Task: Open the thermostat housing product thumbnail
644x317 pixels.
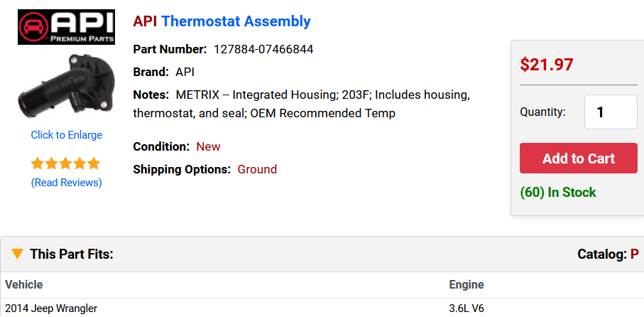Action: pyautogui.click(x=66, y=87)
